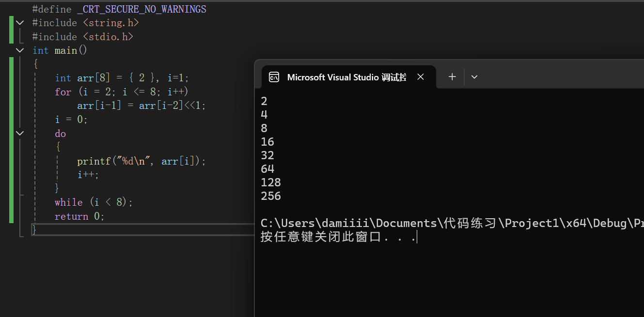The width and height of the screenshot is (644, 317).
Task: Click the #include <stdio.h> line
Action: [83, 37]
